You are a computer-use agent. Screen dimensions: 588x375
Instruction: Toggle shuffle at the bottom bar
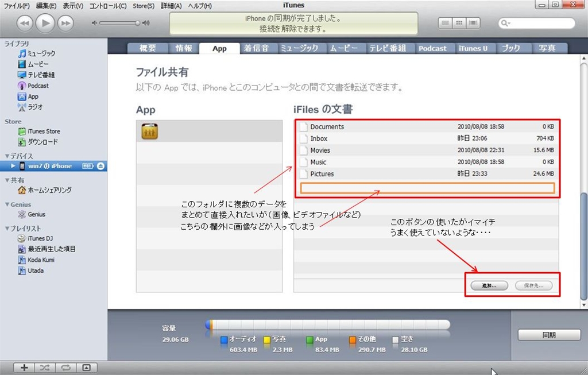point(45,368)
